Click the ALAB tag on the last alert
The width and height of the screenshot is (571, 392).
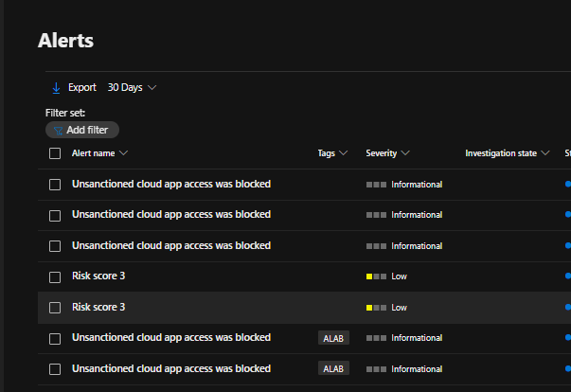pos(334,368)
